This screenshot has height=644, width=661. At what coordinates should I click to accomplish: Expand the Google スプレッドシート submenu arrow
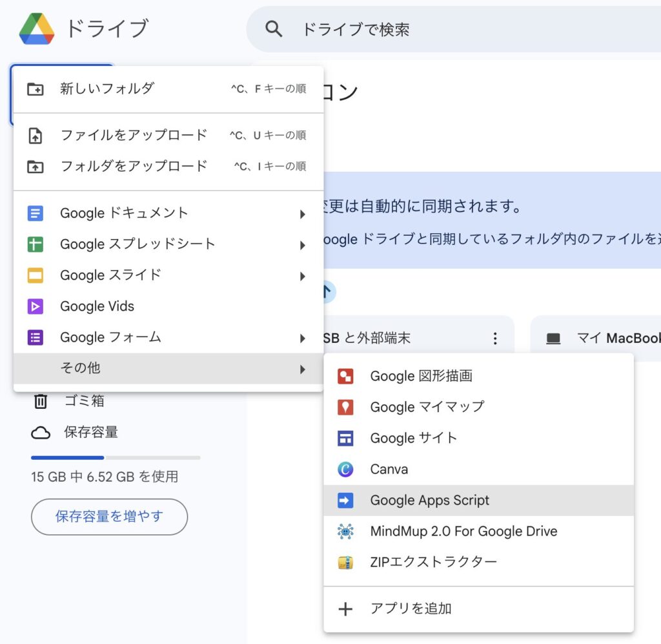pyautogui.click(x=302, y=245)
